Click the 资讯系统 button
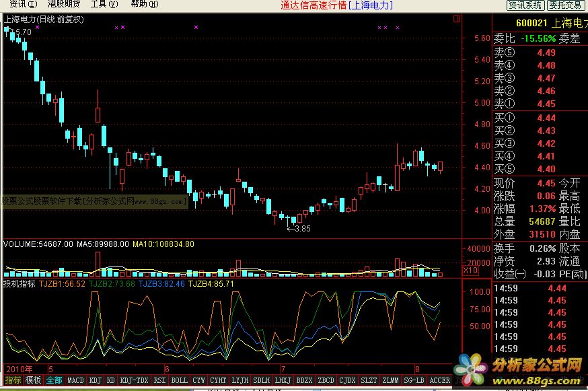588x391 pixels. pyautogui.click(x=525, y=5)
